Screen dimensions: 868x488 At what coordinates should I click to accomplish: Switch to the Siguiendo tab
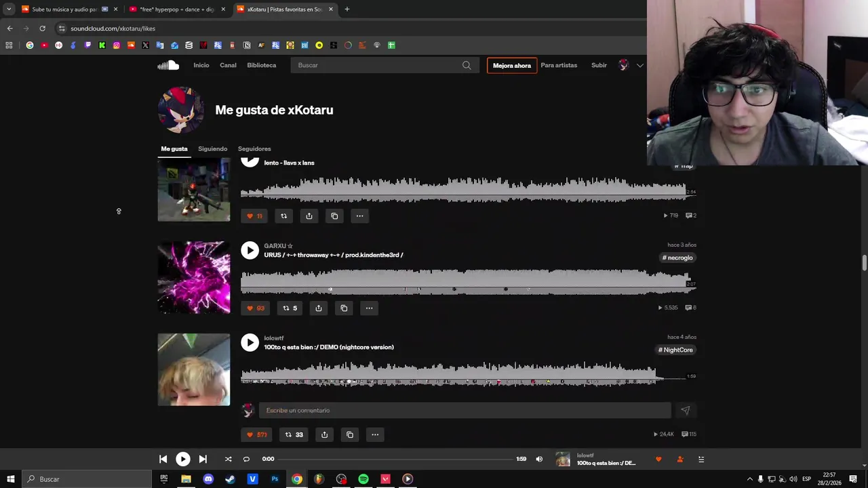point(213,148)
